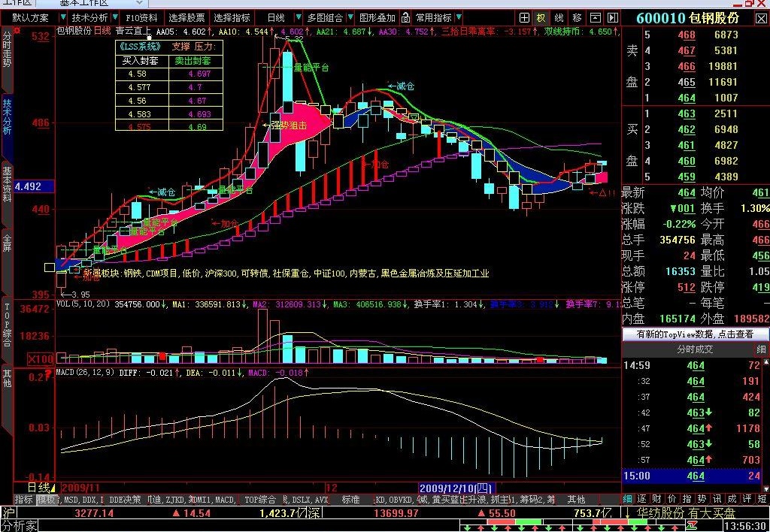
Task: Select the 指 tab in the right panel bottom row
Action: point(687,499)
